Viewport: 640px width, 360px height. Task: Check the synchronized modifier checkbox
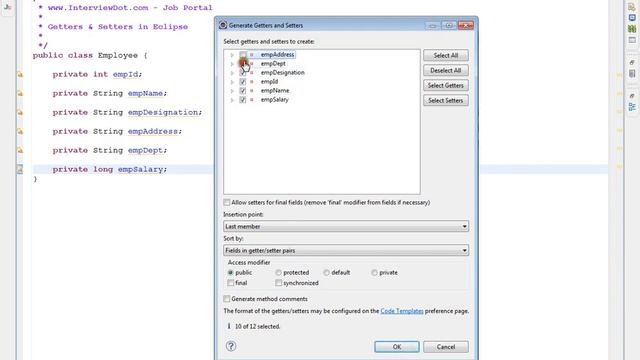point(278,283)
